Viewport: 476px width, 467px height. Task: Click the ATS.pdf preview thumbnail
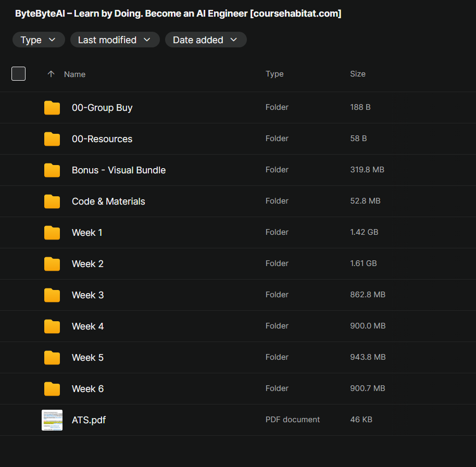coord(52,420)
